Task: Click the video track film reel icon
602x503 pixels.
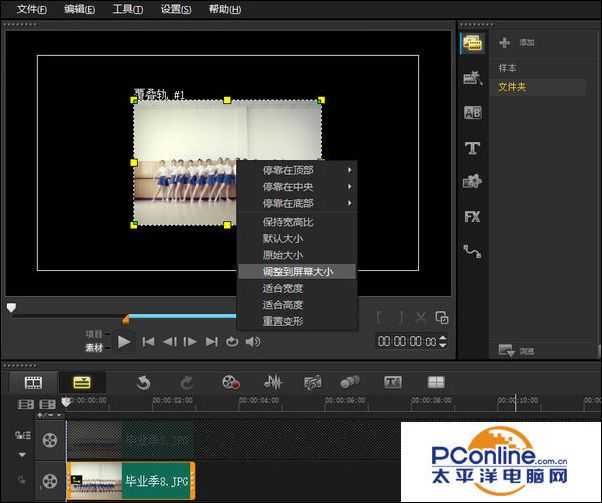Action: [x=50, y=440]
